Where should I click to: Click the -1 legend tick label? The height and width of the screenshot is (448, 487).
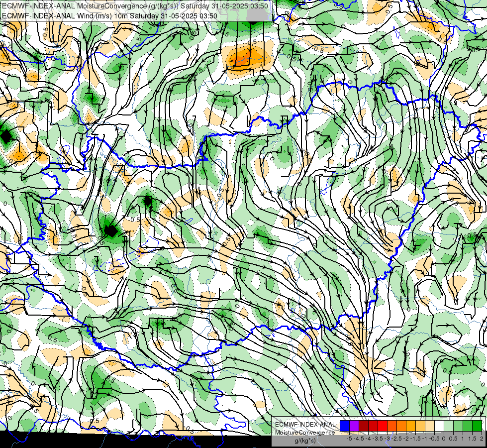425,439
